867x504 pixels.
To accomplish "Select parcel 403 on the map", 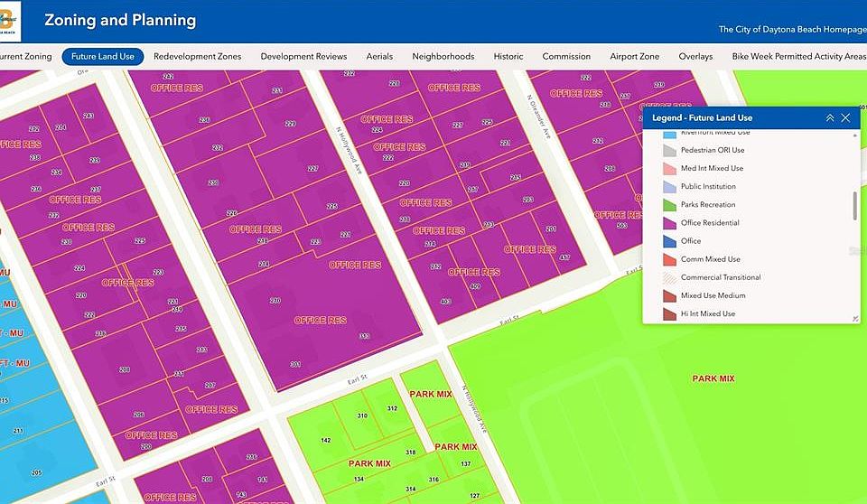I will pos(445,302).
